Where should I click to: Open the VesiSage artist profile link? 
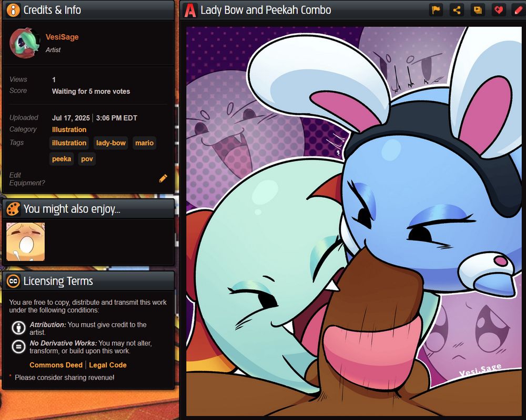pos(62,37)
